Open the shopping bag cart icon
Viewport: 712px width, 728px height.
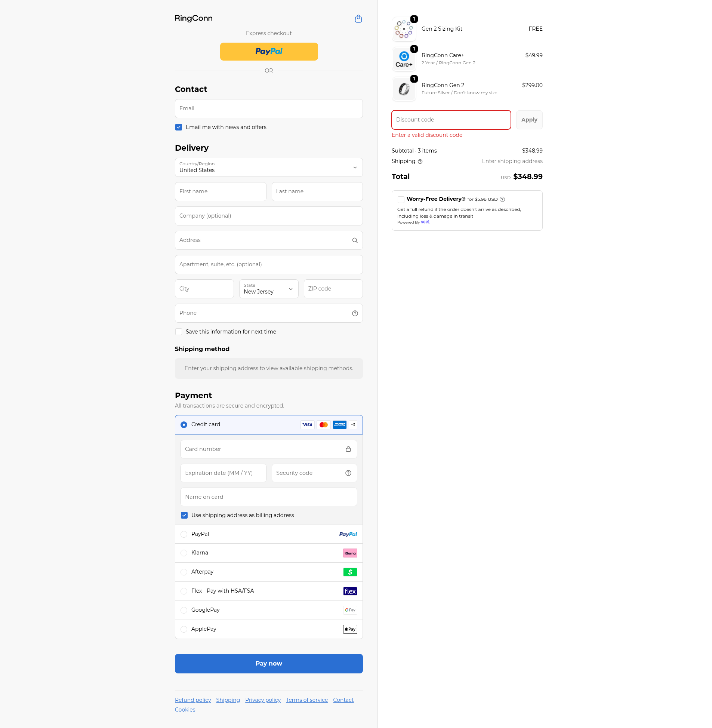[358, 19]
